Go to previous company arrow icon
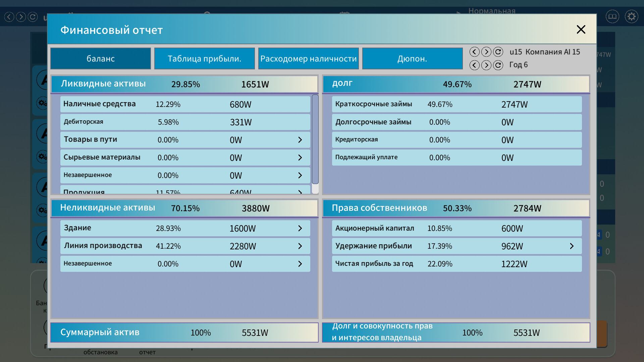This screenshot has height=362, width=644. (x=474, y=52)
